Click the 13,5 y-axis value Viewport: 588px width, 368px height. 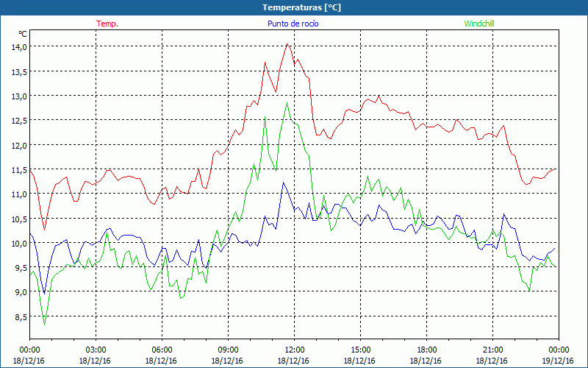pyautogui.click(x=20, y=71)
